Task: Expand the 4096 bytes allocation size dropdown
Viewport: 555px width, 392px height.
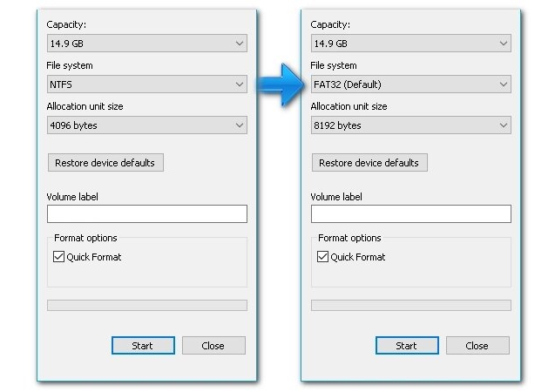Action: [x=146, y=125]
